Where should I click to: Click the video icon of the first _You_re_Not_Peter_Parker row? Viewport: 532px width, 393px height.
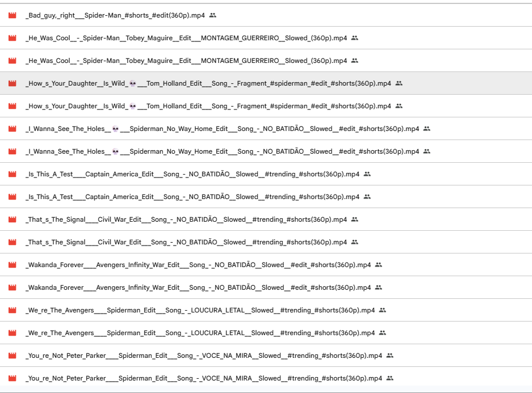click(x=12, y=356)
